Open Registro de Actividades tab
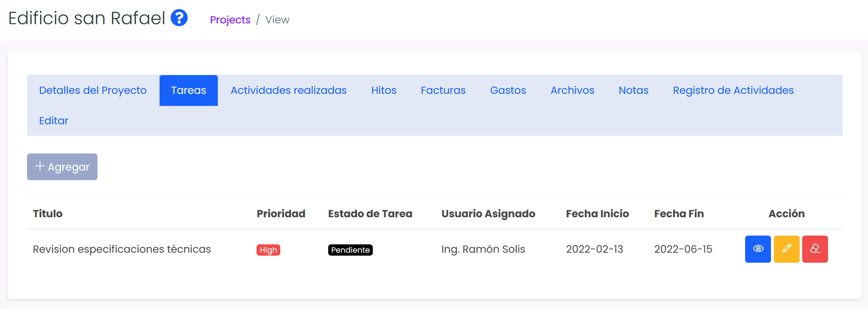868x309 pixels. point(733,90)
